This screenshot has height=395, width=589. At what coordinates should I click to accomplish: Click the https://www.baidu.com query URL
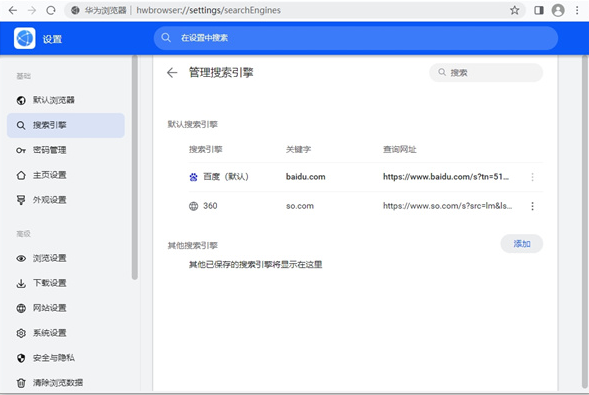click(446, 177)
